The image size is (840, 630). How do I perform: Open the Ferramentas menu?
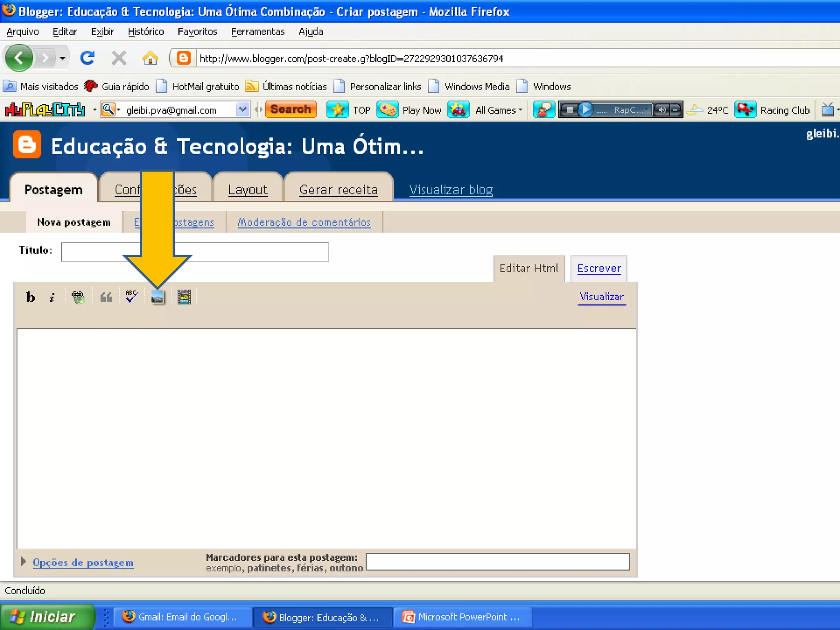click(258, 32)
